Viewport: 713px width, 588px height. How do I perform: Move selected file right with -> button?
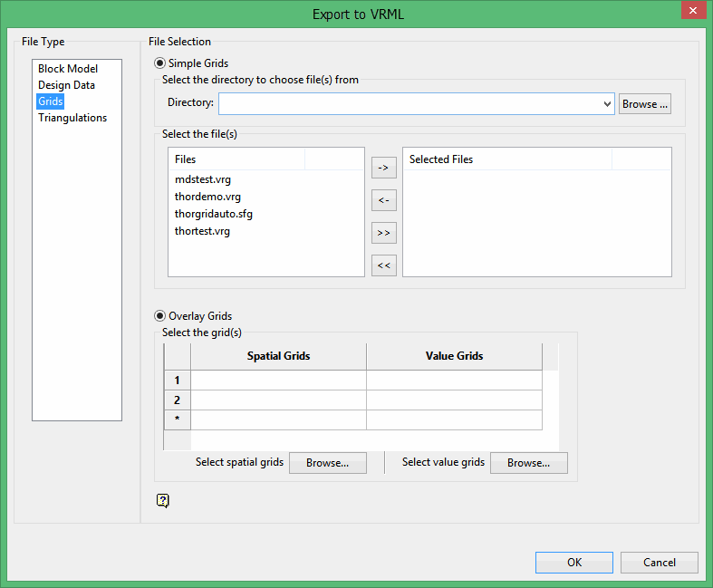(384, 168)
